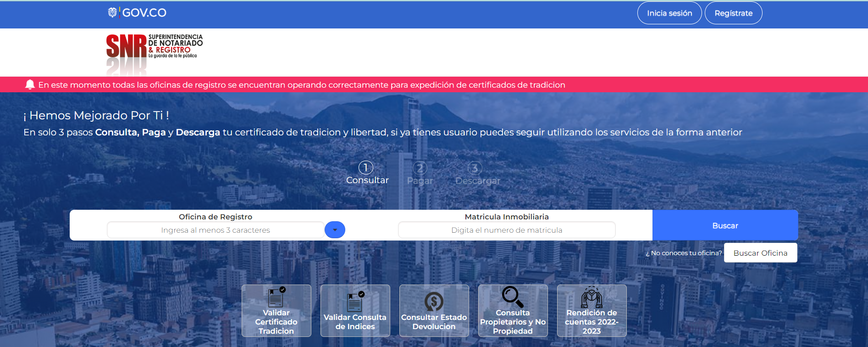Click the Buscar button

725,225
